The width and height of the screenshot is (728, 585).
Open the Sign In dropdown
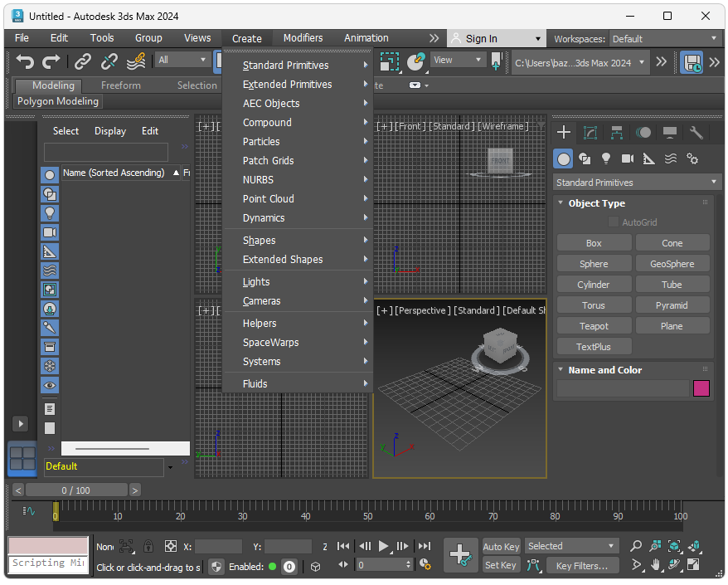[x=496, y=38]
